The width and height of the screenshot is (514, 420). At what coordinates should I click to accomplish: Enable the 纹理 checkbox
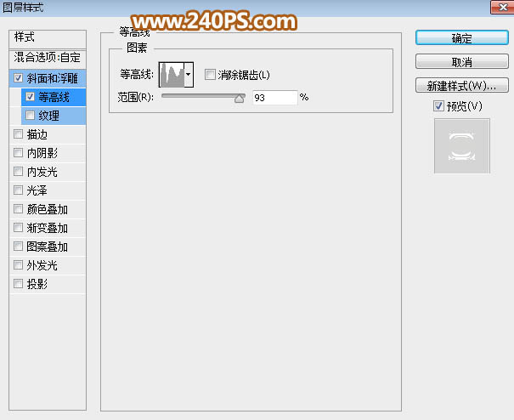(x=30, y=116)
